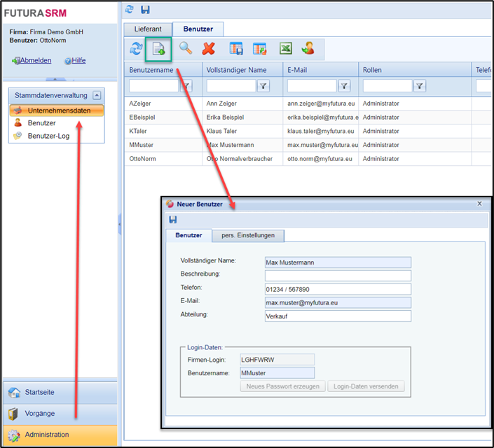Open the pers. Einstellungen tab
Screen dimensions: 494x448
(248, 235)
